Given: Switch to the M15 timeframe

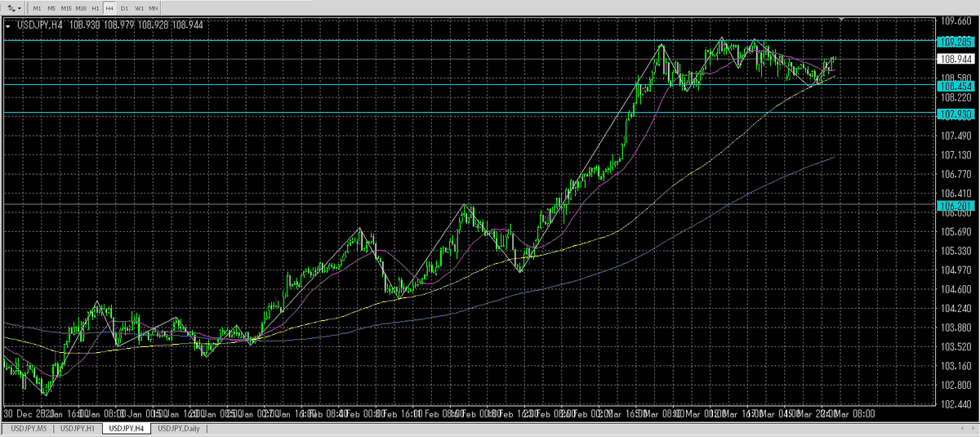Looking at the screenshot, I should pyautogui.click(x=66, y=7).
